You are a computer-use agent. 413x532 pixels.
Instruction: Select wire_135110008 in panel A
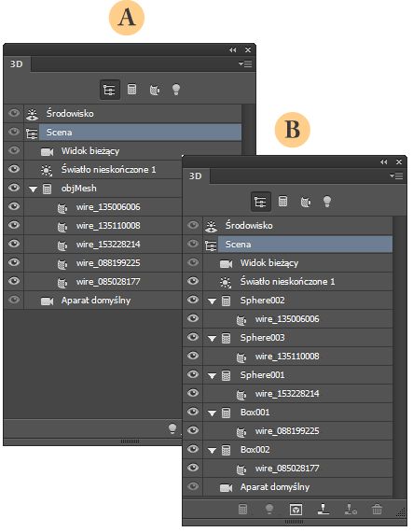click(x=103, y=226)
